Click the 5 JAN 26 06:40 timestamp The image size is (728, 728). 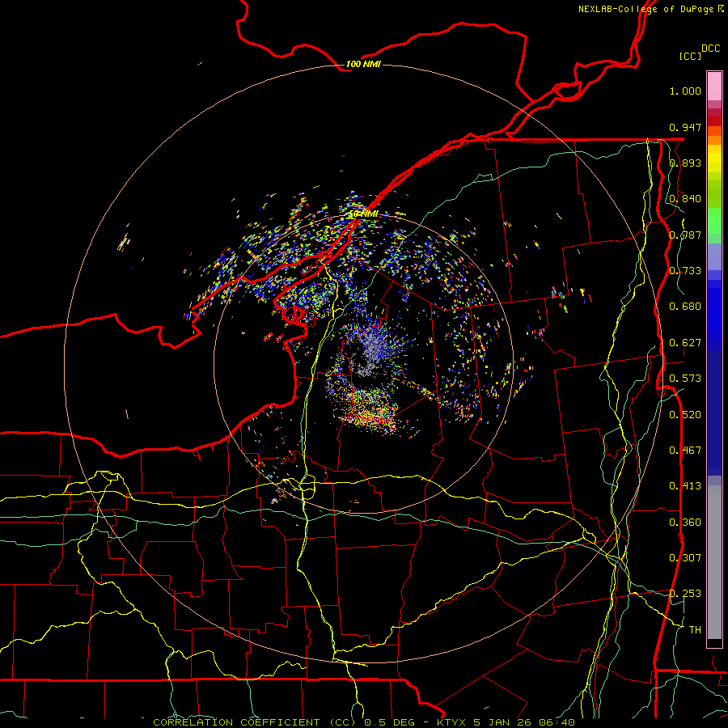[x=524, y=722]
